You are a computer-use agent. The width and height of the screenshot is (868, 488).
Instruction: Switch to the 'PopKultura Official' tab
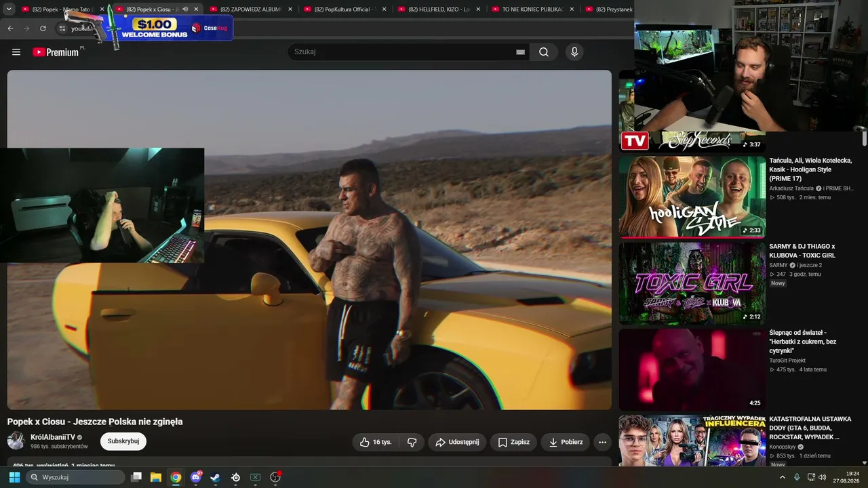[x=344, y=9]
